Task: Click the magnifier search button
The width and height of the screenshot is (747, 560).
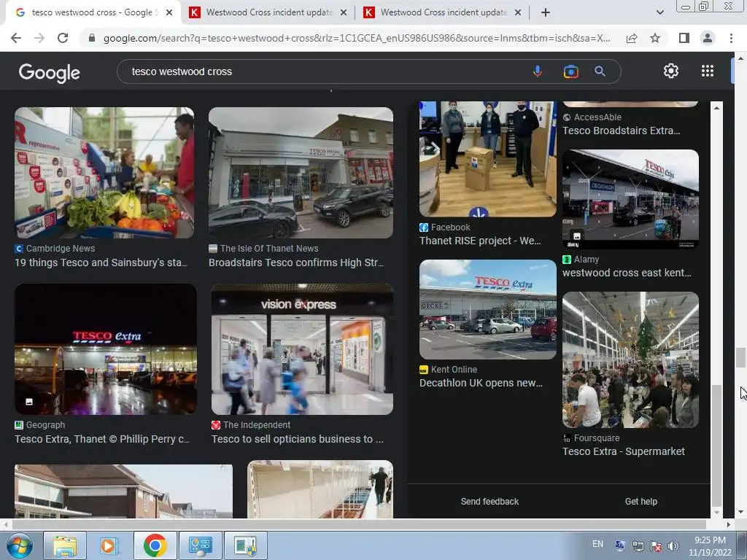Action: coord(600,71)
